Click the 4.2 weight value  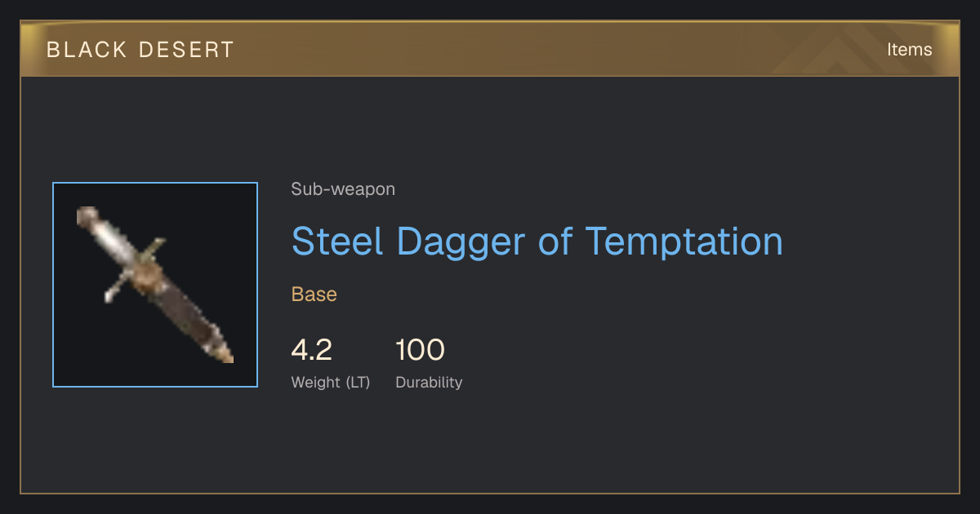(312, 350)
